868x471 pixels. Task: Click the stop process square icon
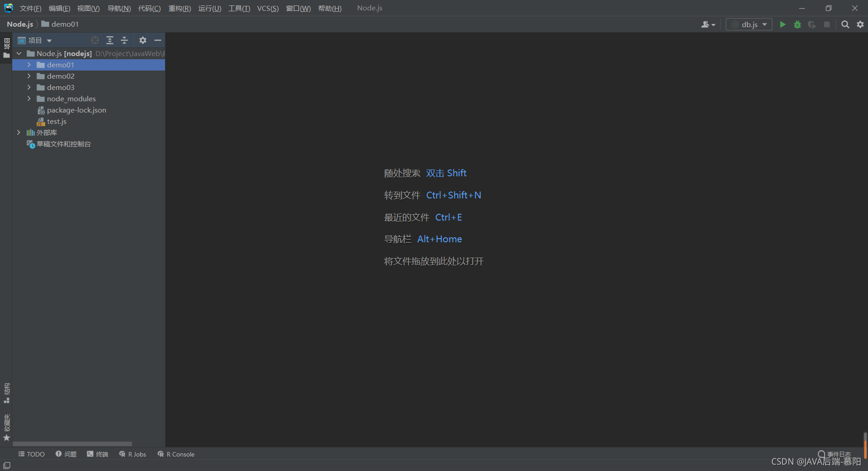[827, 24]
